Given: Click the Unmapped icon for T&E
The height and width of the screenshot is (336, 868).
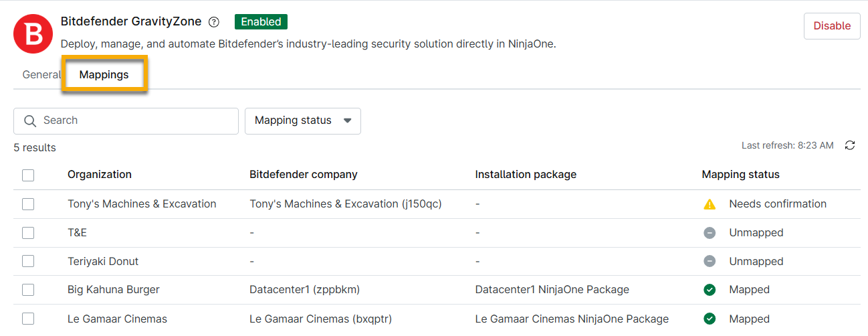Looking at the screenshot, I should pyautogui.click(x=710, y=233).
